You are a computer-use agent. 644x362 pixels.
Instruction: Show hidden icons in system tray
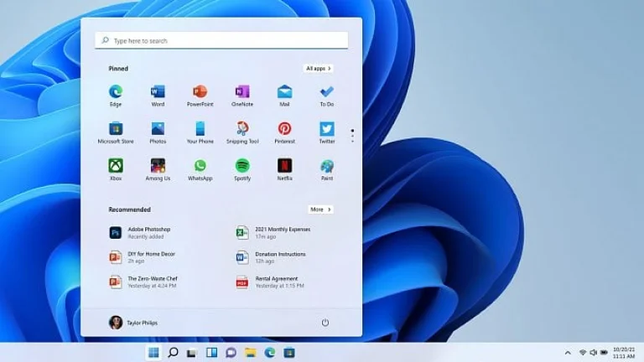click(568, 353)
